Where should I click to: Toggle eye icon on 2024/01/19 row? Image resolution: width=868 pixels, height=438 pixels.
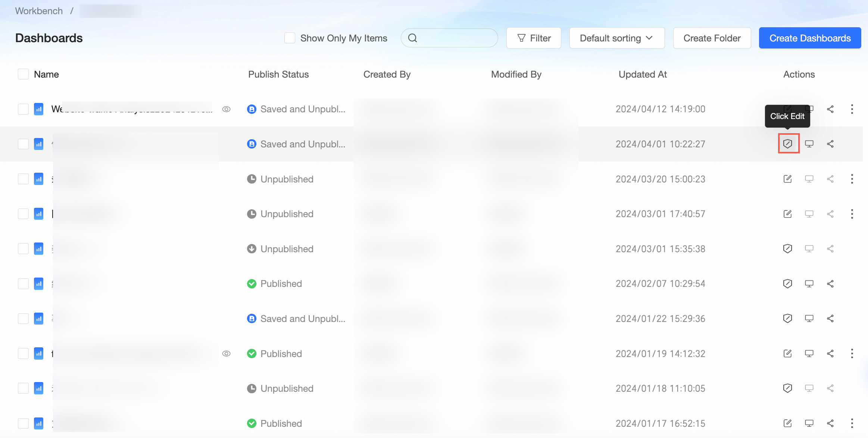226,354
